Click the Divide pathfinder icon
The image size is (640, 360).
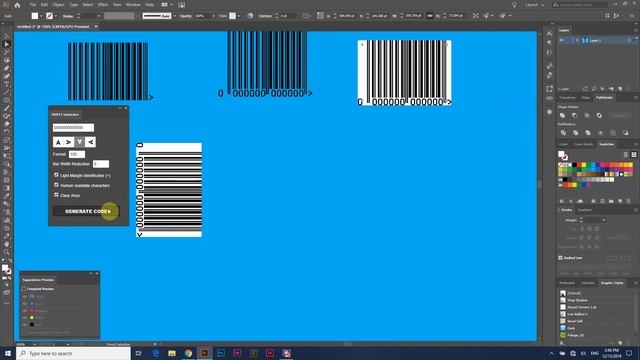click(563, 133)
